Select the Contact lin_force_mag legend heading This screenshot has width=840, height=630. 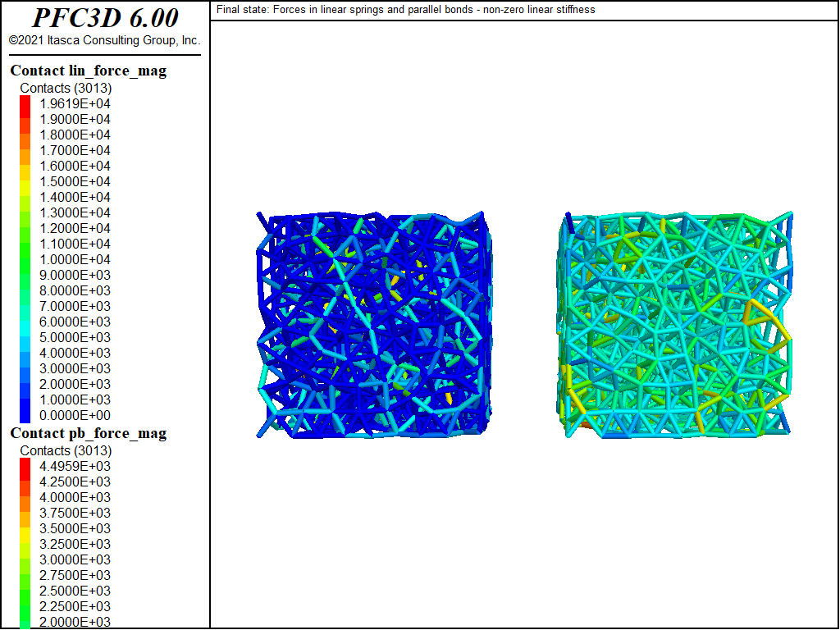[x=88, y=71]
